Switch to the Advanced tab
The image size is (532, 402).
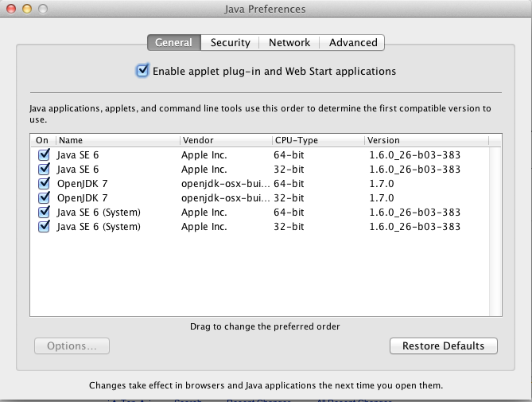click(x=352, y=42)
